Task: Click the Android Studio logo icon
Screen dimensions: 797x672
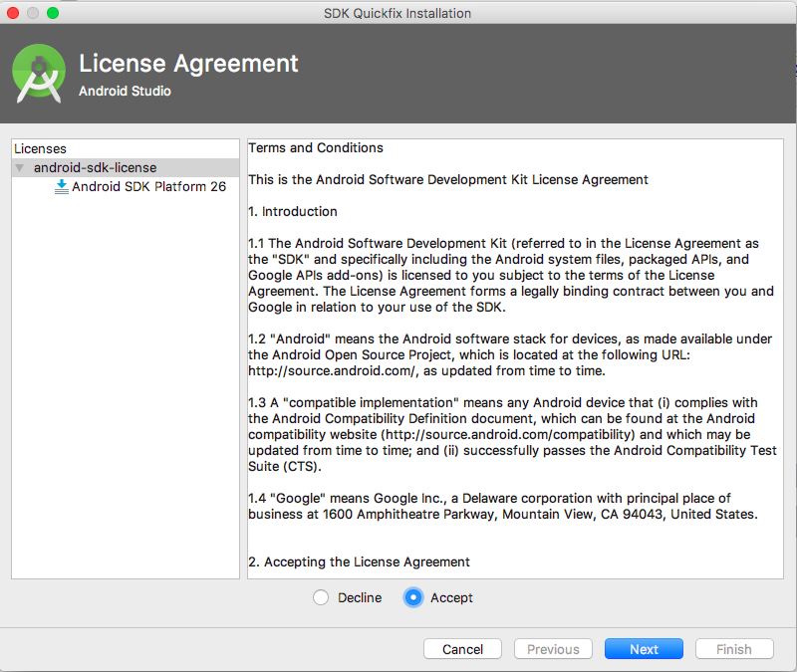Action: pyautogui.click(x=39, y=74)
